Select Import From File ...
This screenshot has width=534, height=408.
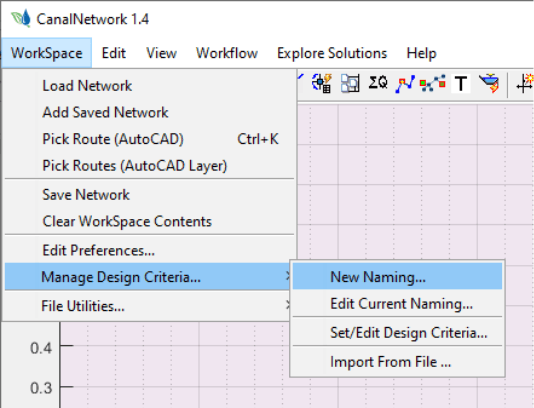point(397,361)
